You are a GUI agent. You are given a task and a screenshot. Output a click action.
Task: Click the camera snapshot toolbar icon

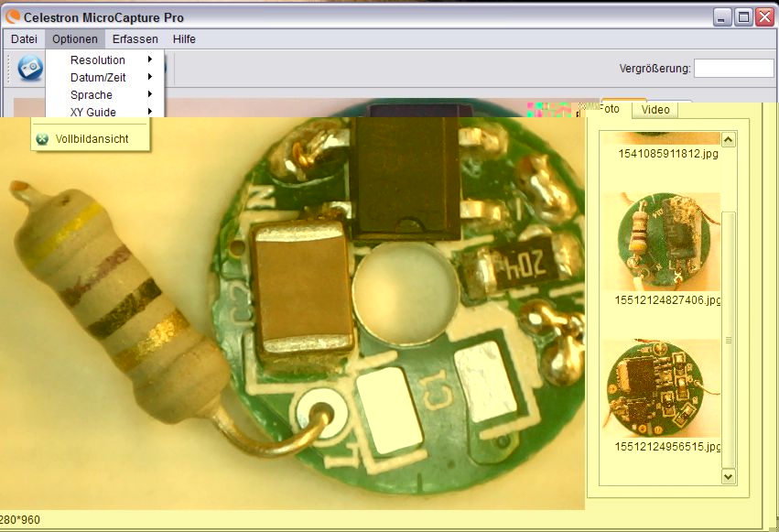pos(30,68)
